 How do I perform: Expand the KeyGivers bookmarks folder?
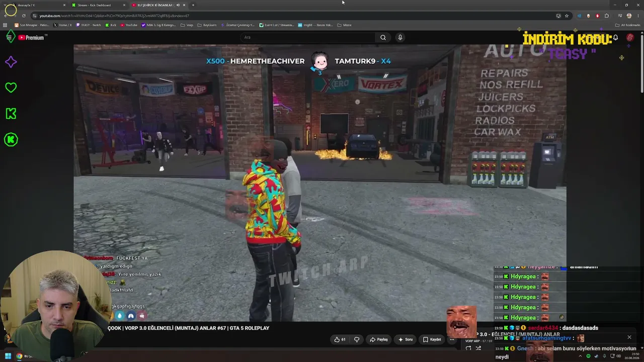[x=207, y=25]
